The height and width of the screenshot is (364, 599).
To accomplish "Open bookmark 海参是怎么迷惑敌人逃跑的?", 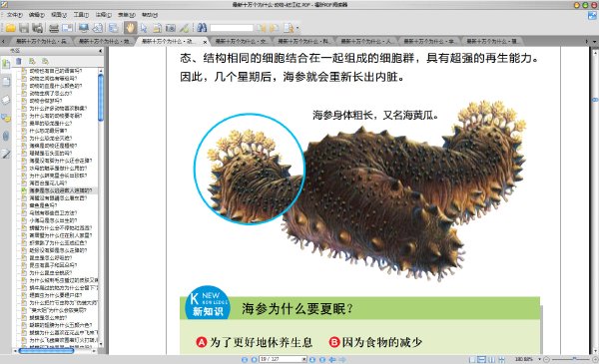I will (x=61, y=190).
